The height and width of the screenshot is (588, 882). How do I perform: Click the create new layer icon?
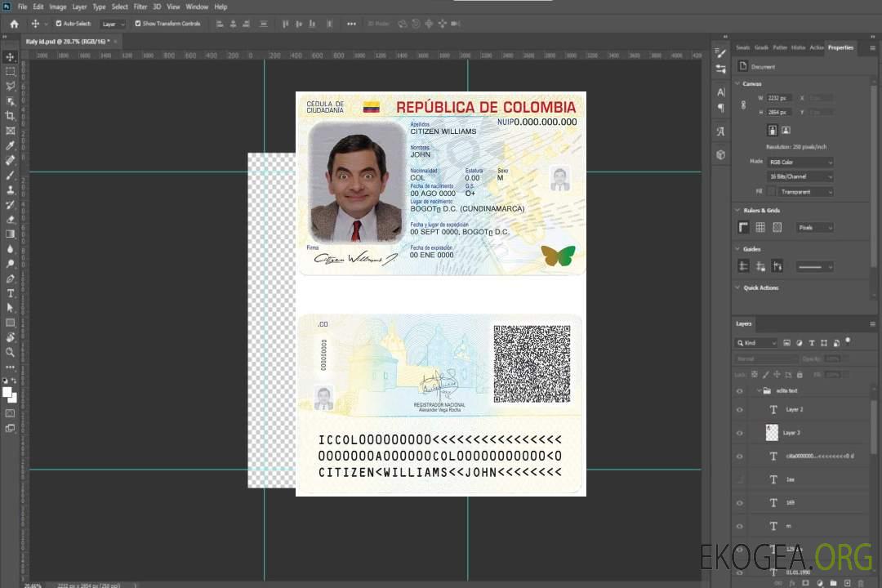click(847, 583)
